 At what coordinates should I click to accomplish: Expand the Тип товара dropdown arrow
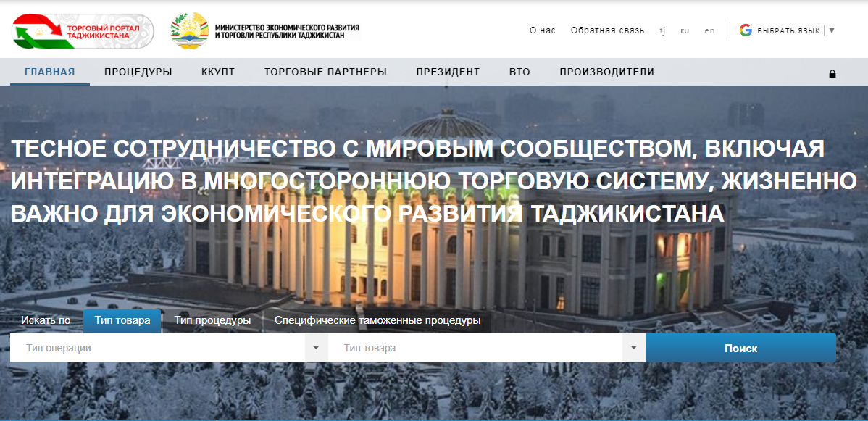pos(633,349)
